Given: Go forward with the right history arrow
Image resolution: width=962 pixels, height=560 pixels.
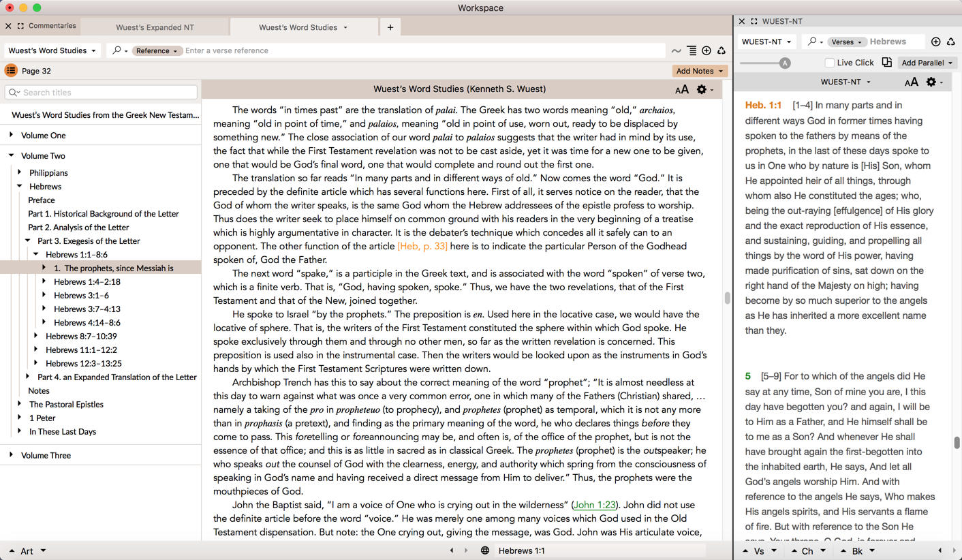Looking at the screenshot, I should tap(466, 550).
